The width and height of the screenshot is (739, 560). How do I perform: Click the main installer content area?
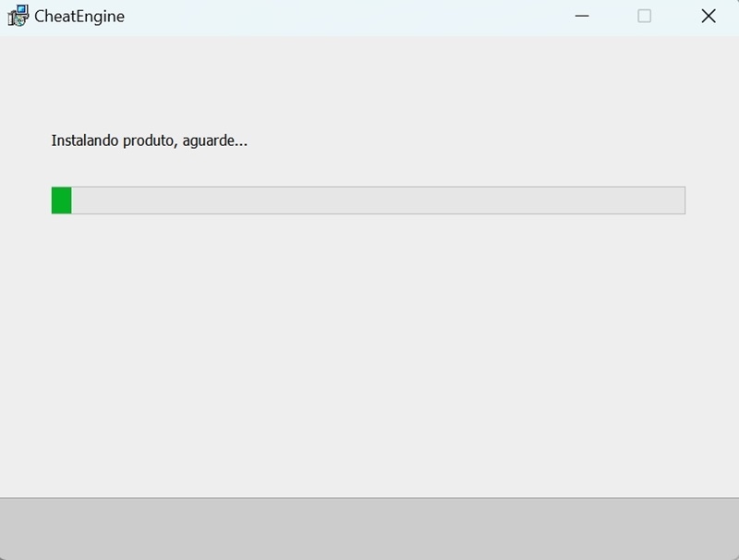[x=369, y=351]
